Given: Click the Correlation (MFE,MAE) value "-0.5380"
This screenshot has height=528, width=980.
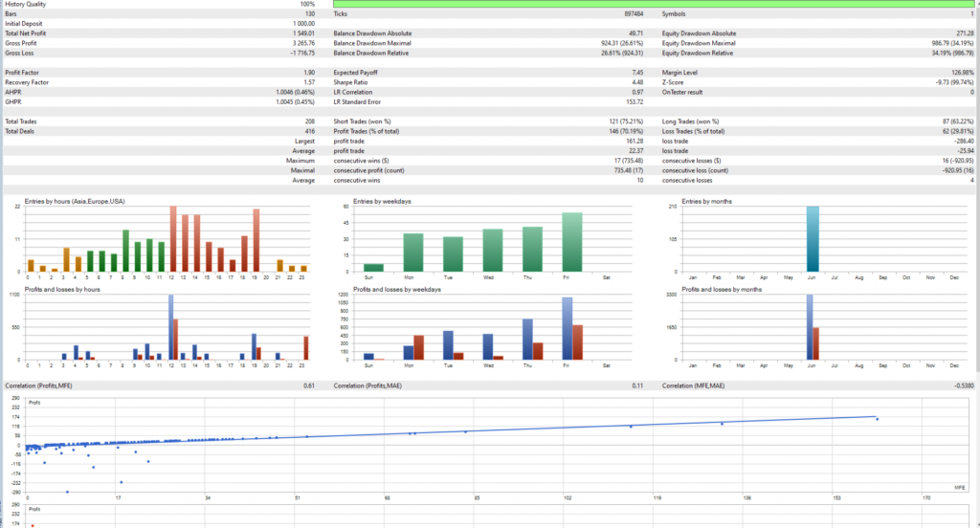Looking at the screenshot, I should tap(964, 385).
